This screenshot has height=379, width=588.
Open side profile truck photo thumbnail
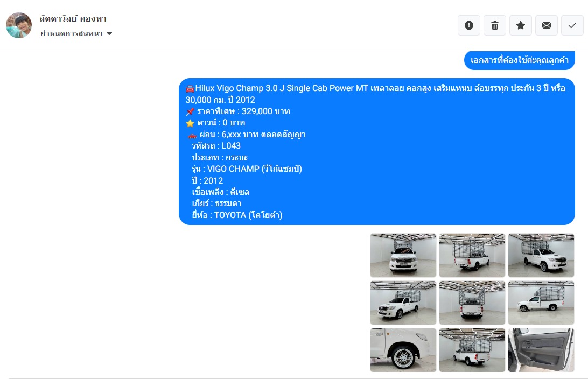[x=541, y=303]
